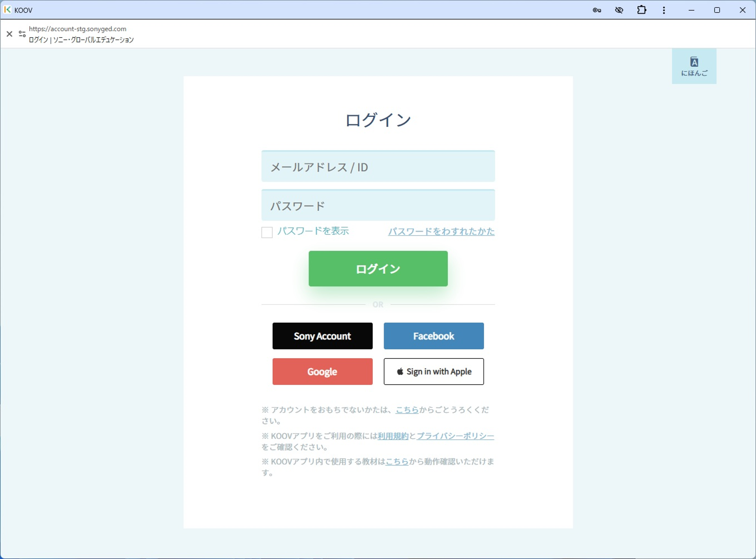Click こちら to create a new account

(406, 410)
